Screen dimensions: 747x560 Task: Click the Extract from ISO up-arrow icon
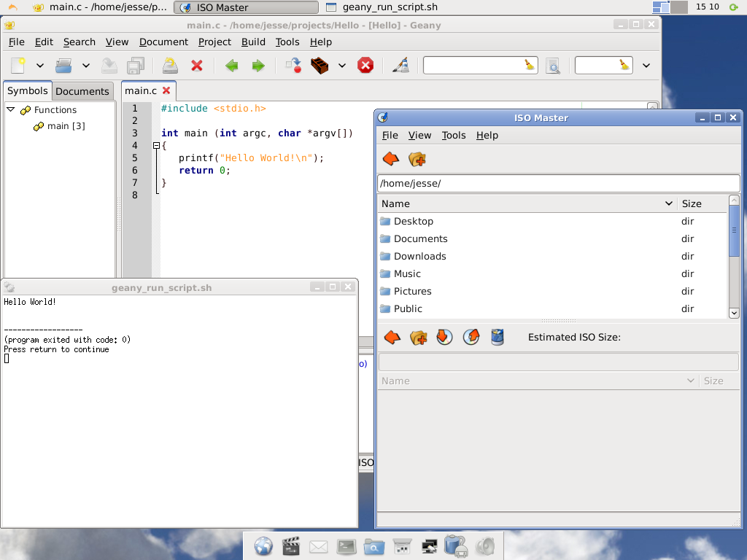(471, 338)
